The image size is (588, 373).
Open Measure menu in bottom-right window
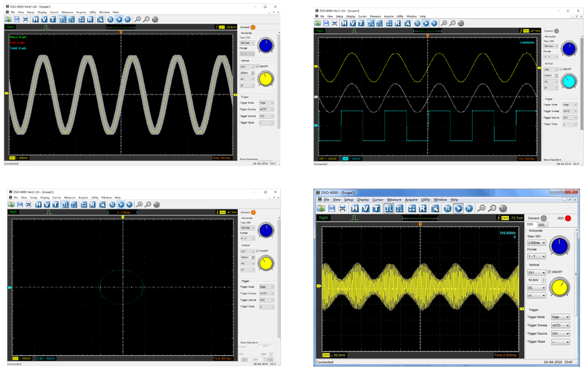click(394, 200)
